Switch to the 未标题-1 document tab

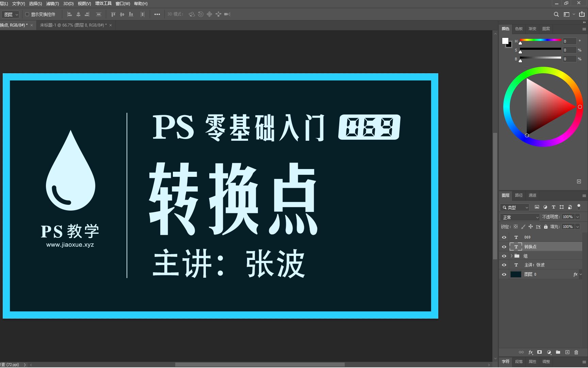pyautogui.click(x=73, y=25)
